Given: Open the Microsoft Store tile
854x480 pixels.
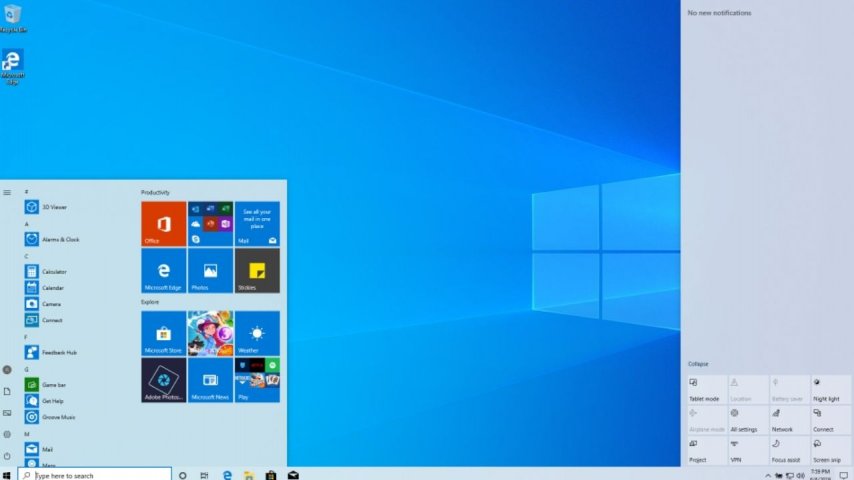Looking at the screenshot, I should tap(163, 333).
